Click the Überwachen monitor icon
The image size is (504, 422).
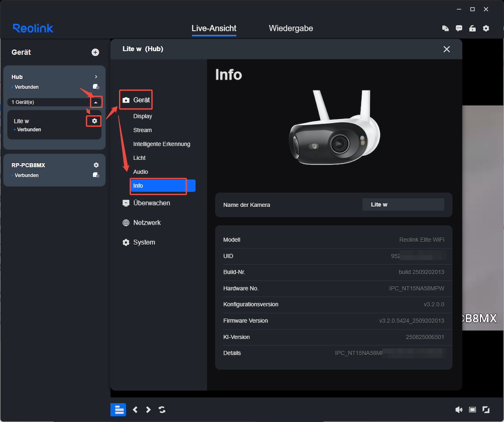[126, 203]
